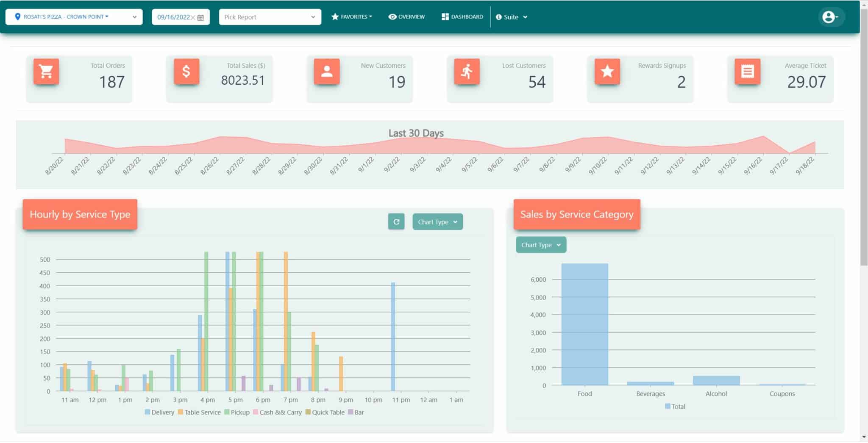Image resolution: width=868 pixels, height=443 pixels.
Task: Refresh the Hourly by Service Type chart
Action: tap(396, 222)
